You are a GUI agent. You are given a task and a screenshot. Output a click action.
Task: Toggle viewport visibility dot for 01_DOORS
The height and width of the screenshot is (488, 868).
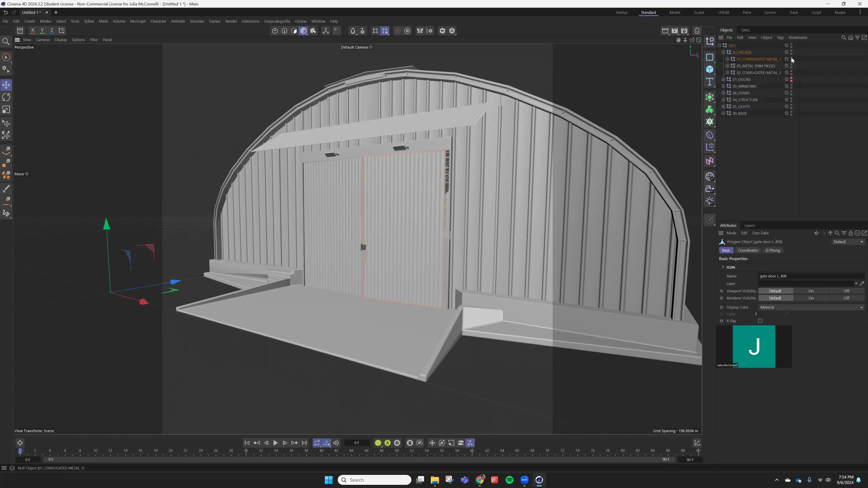(x=792, y=78)
